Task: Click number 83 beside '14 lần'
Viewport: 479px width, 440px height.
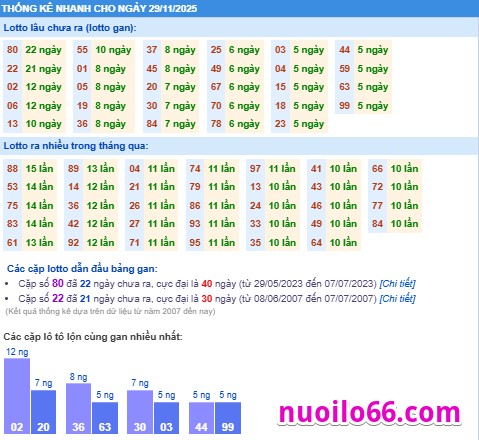Action: click(x=12, y=223)
